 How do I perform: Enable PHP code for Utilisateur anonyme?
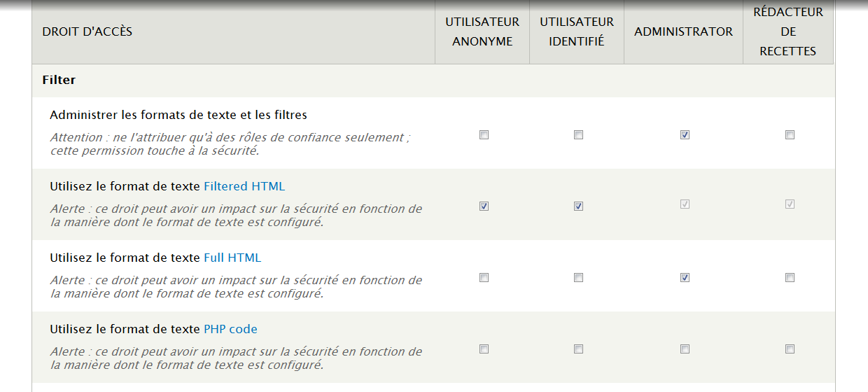[484, 349]
